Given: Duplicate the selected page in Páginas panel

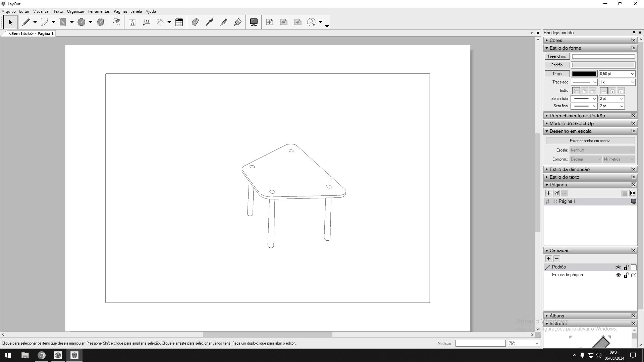Looking at the screenshot, I should click(x=556, y=193).
